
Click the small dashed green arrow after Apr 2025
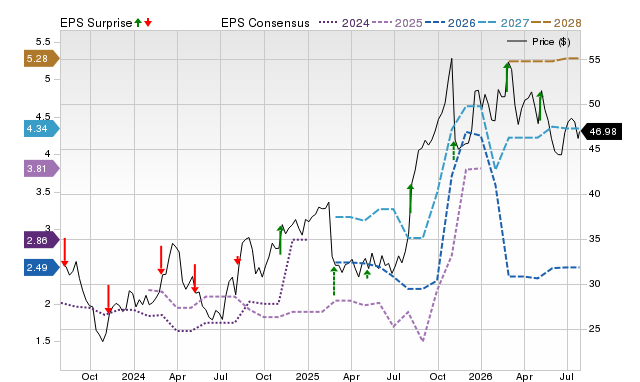(x=367, y=274)
